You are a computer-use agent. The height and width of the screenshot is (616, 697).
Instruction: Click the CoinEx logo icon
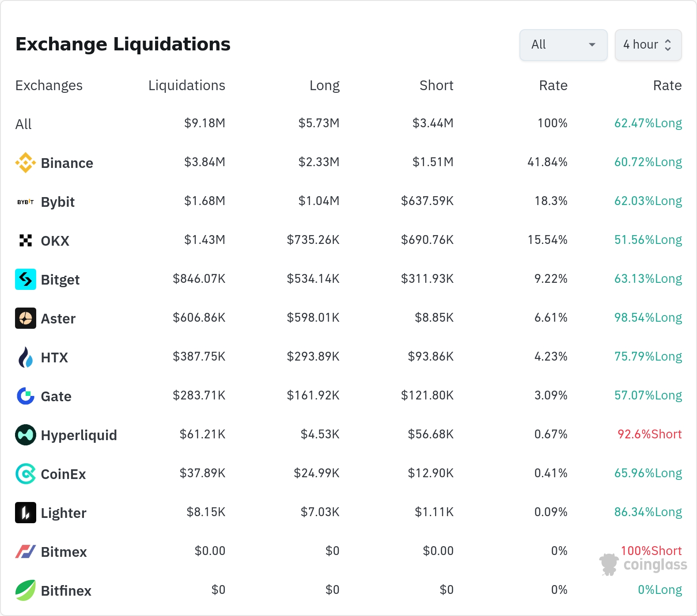26,474
